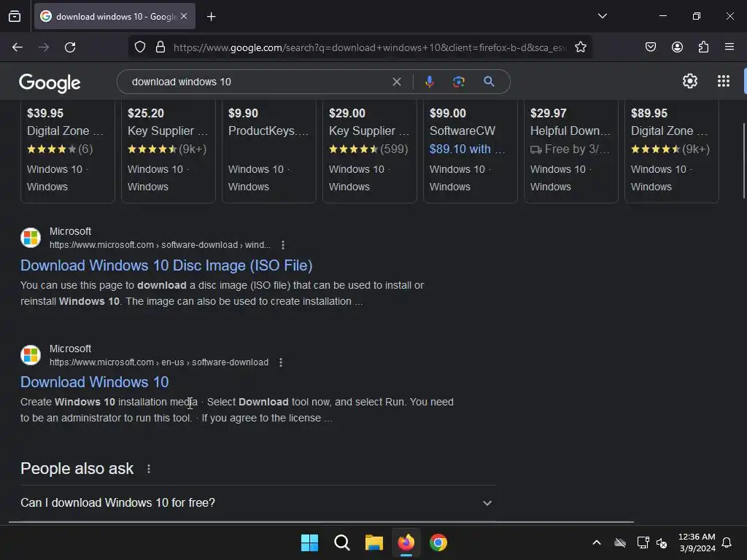This screenshot has height=560, width=747.
Task: Open the extensions puzzle icon
Action: click(703, 47)
